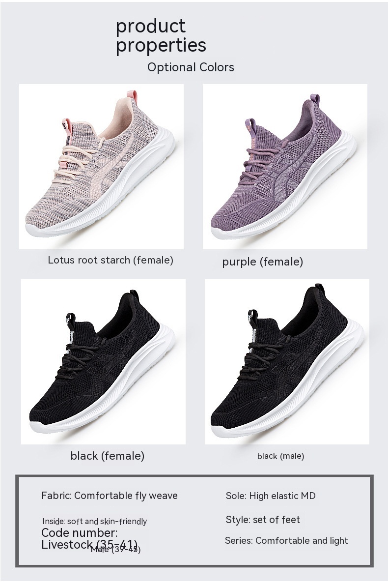Click the 'black (male)' label

(x=280, y=456)
